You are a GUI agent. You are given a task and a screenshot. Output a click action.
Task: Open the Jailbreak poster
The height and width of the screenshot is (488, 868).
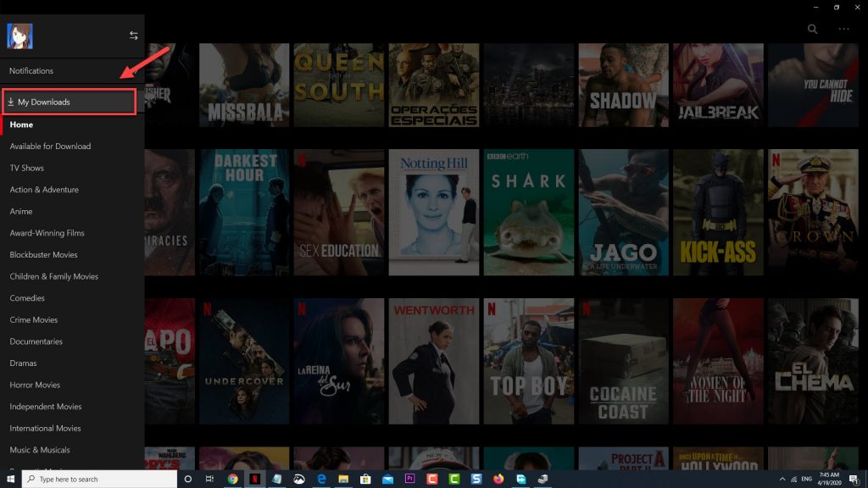718,86
